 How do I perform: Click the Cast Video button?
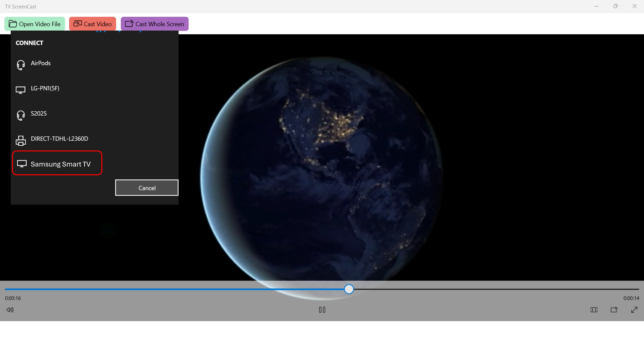click(93, 24)
